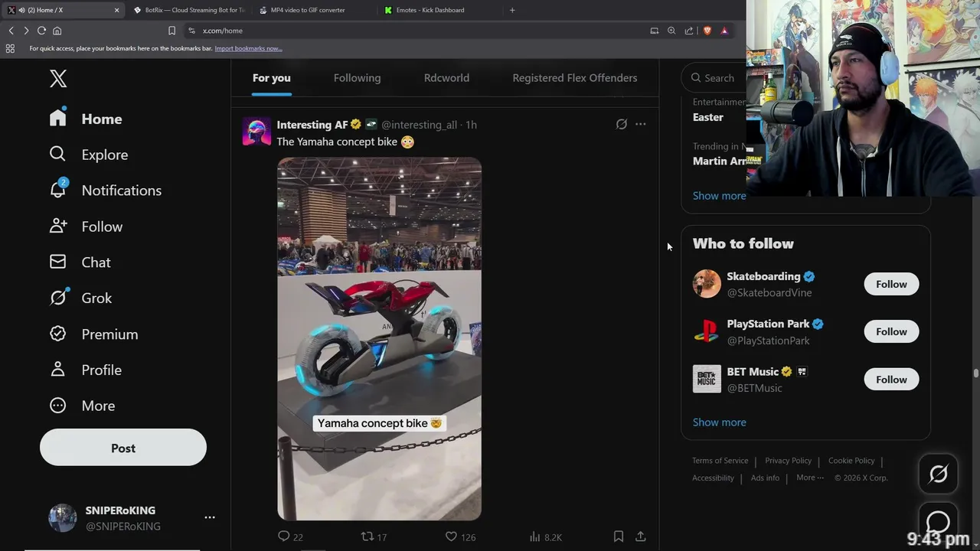
Task: Open the @interesting_all handle link
Action: [x=419, y=124]
